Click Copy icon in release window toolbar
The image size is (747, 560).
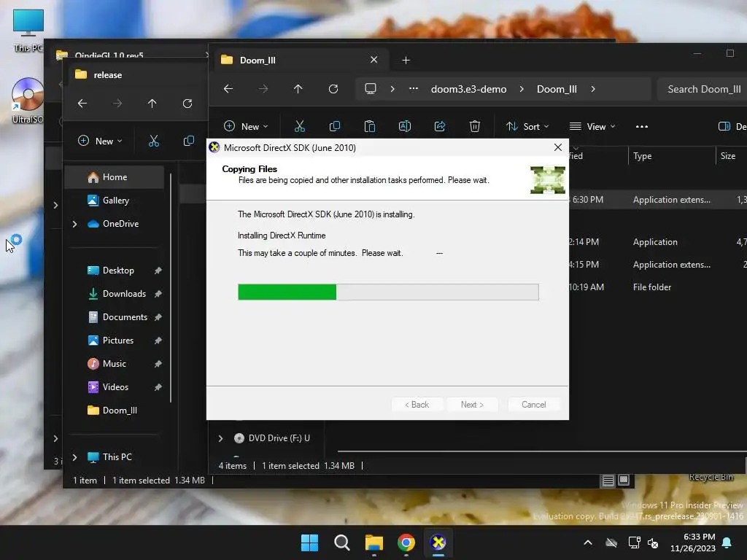point(189,141)
